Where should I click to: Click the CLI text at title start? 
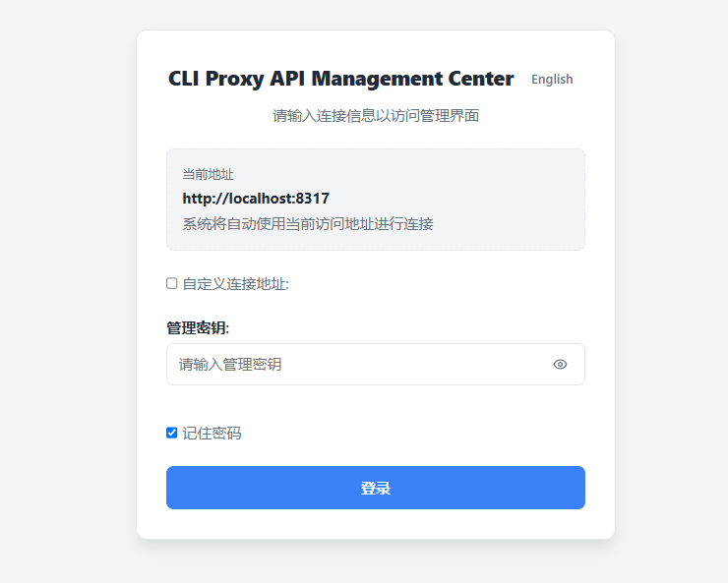coord(184,79)
